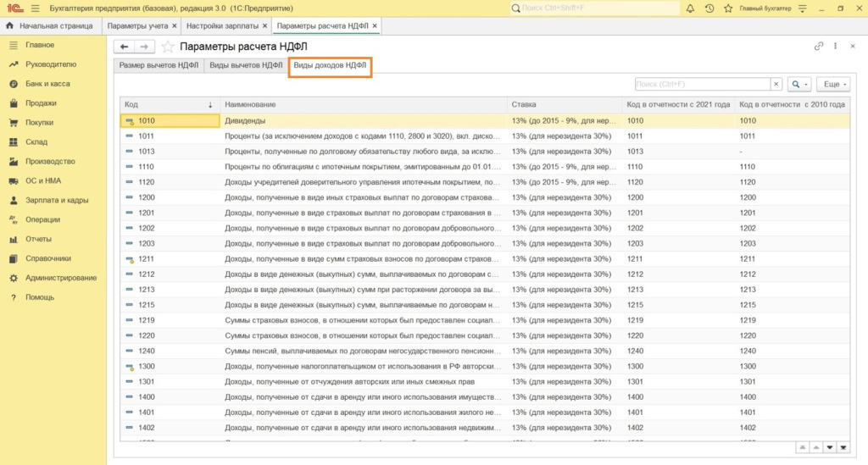Go to Банк и касса section

point(47,84)
